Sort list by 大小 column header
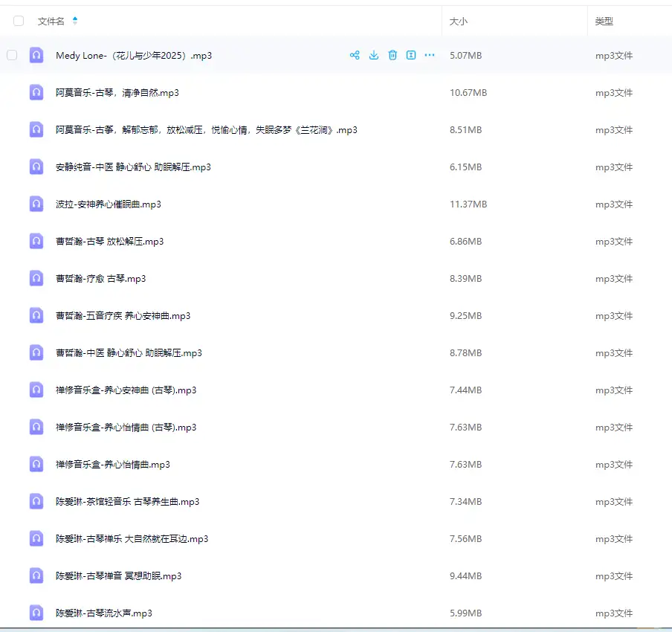The height and width of the screenshot is (632, 672). point(459,22)
